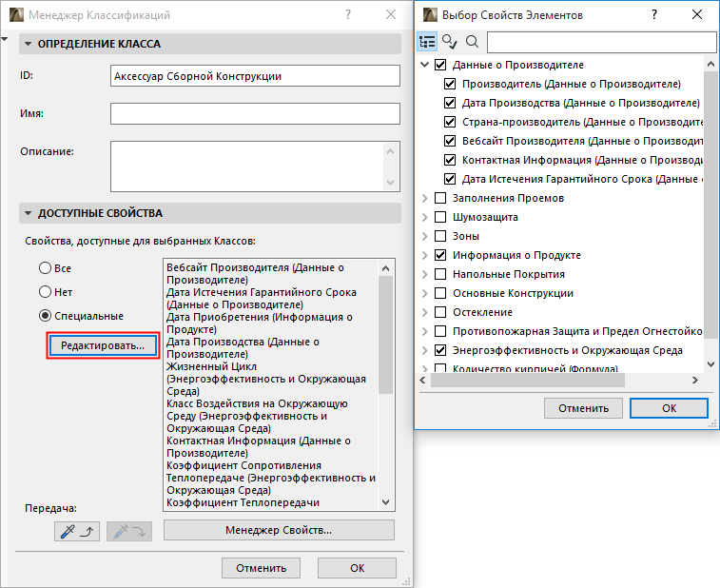This screenshot has height=588, width=720.
Task: Click the ID input field
Action: [255, 76]
